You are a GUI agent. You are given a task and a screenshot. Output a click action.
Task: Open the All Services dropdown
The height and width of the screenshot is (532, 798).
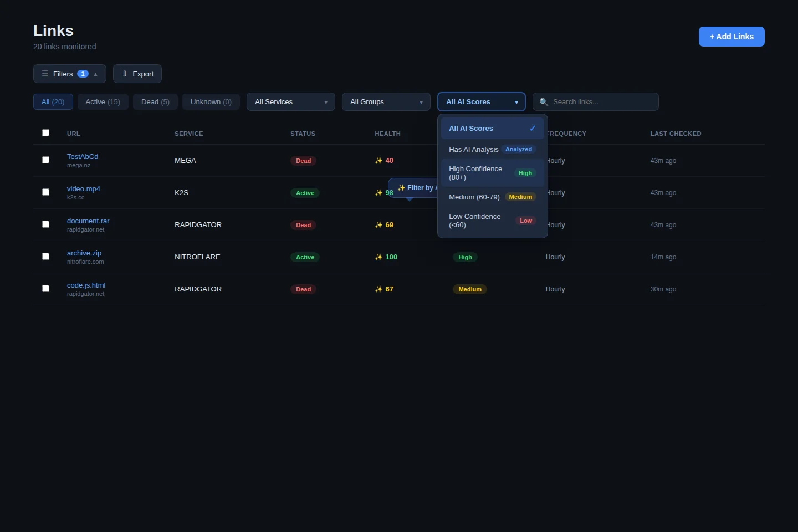tap(290, 102)
